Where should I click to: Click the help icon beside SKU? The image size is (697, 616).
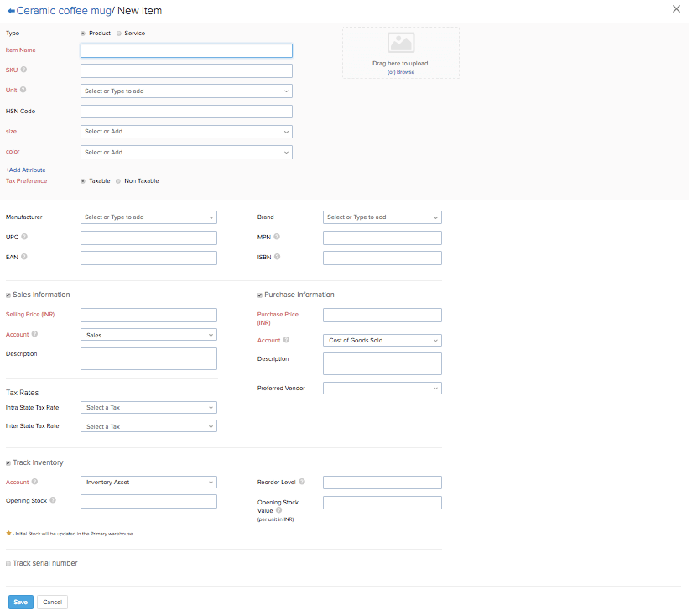(x=25, y=70)
